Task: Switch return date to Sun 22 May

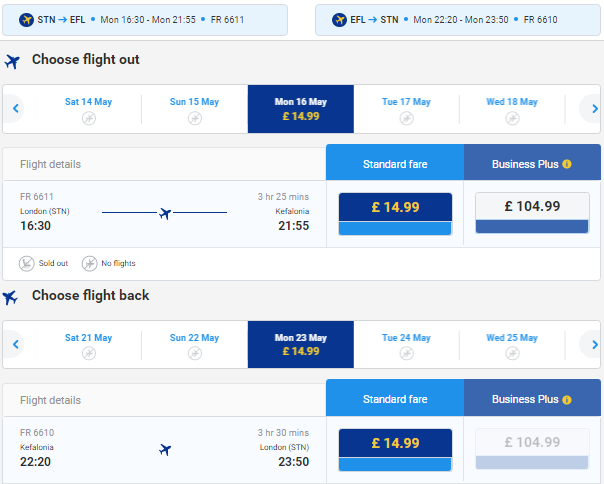Action: click(195, 345)
